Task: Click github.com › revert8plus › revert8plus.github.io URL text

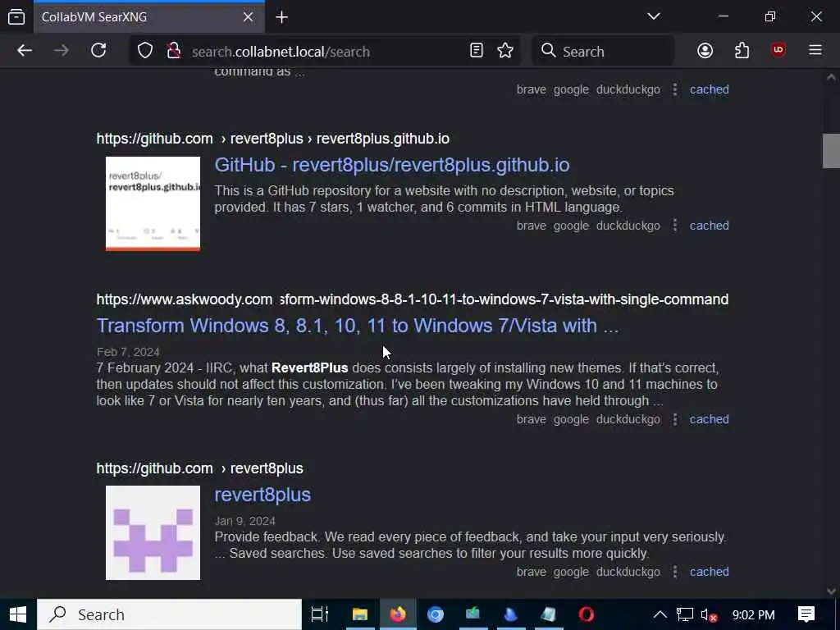Action: 272,139
